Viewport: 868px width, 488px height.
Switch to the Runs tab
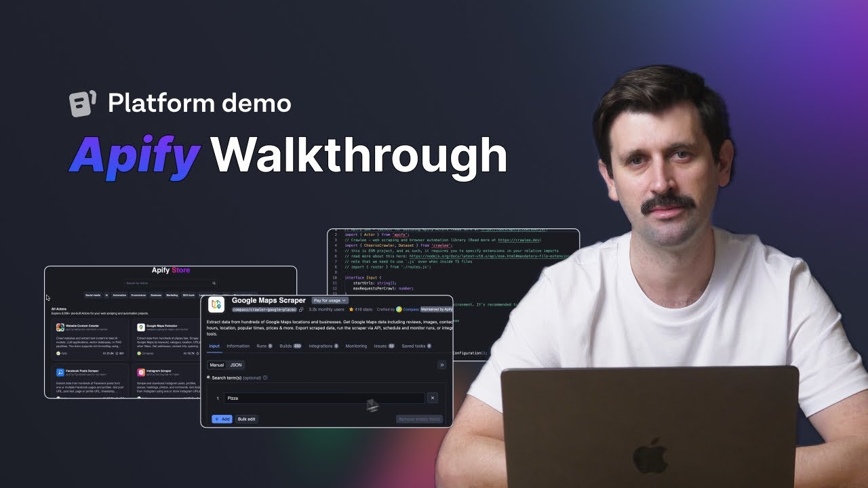tap(264, 346)
